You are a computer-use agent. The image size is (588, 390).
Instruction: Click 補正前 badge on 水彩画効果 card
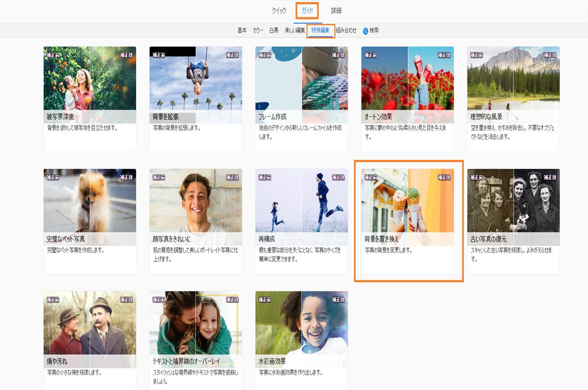click(265, 300)
